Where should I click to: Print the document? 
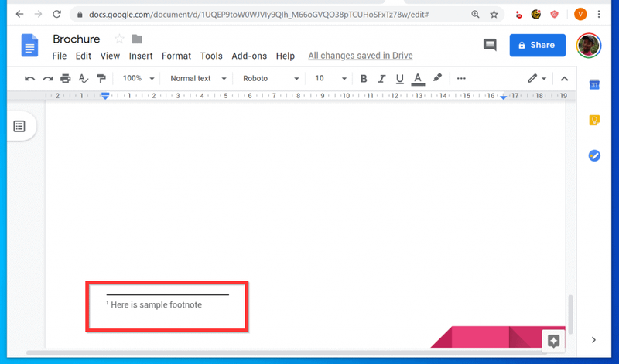click(66, 79)
